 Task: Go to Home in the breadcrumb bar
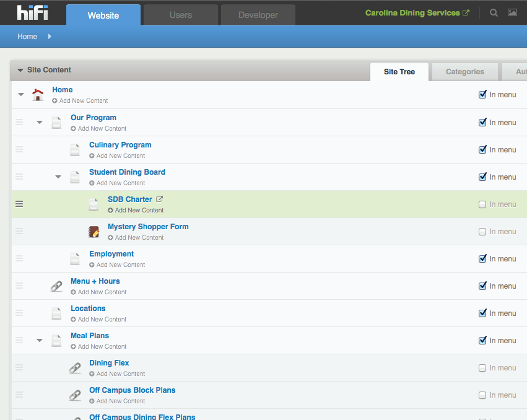27,37
